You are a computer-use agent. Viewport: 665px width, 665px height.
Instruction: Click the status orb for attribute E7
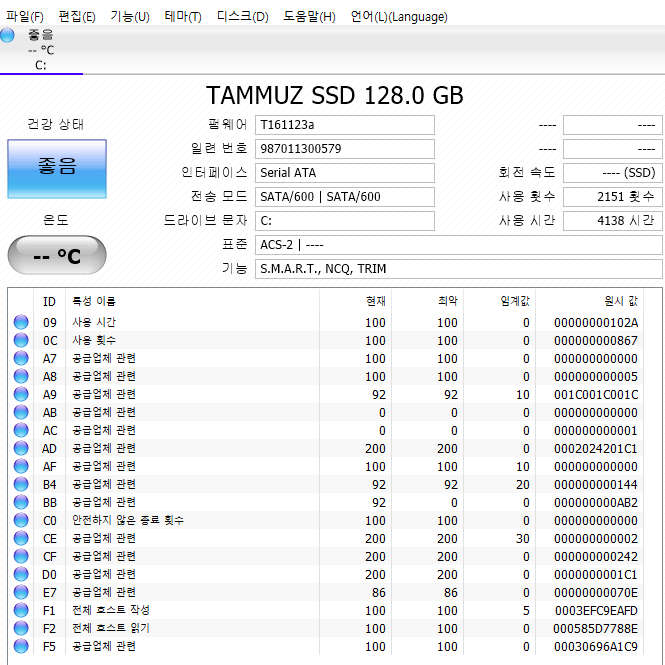click(x=21, y=592)
